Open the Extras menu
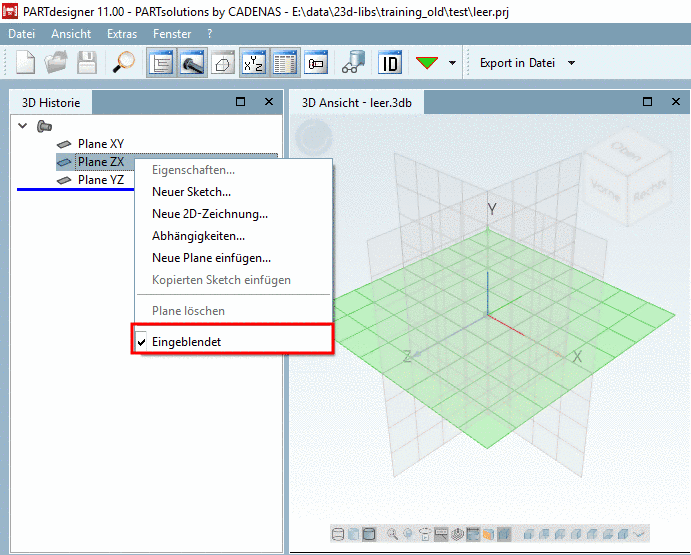The width and height of the screenshot is (691, 555). click(122, 34)
